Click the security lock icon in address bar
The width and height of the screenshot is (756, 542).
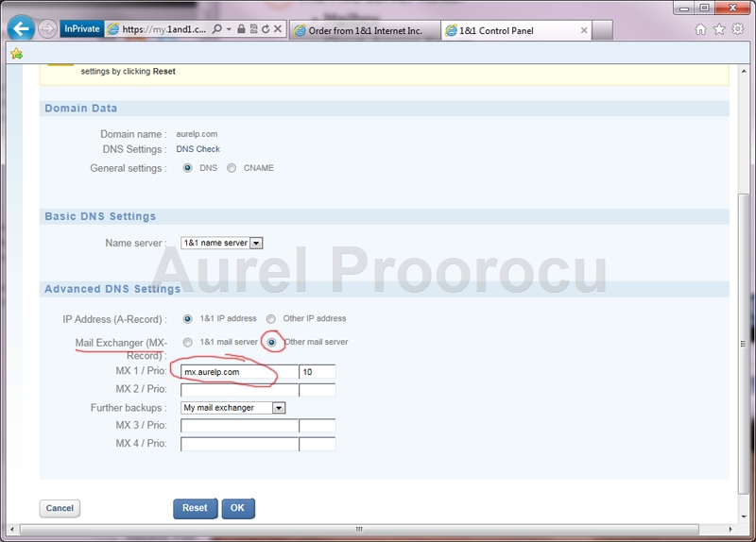(x=242, y=29)
